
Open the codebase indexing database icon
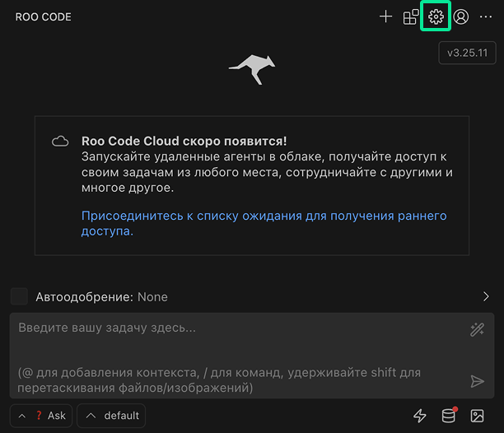pyautogui.click(x=449, y=416)
